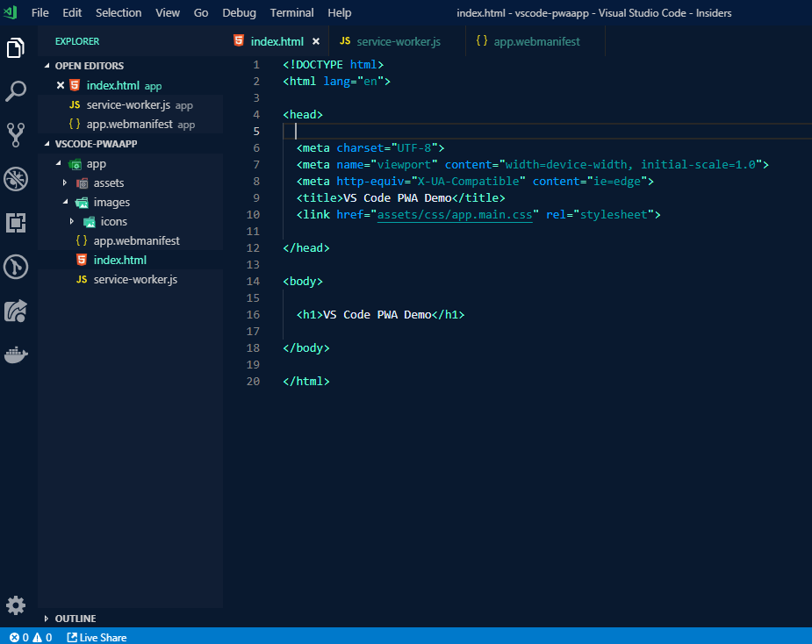Click line number 9 in gutter
The image size is (812, 644).
click(x=255, y=198)
